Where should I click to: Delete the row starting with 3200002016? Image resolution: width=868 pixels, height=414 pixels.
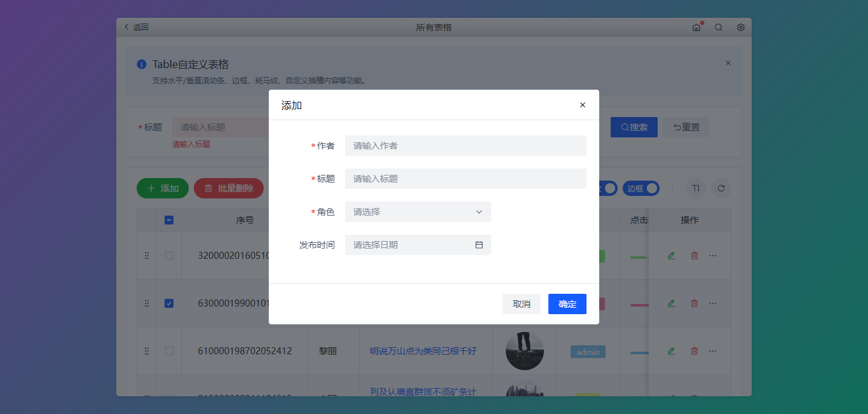click(x=695, y=256)
